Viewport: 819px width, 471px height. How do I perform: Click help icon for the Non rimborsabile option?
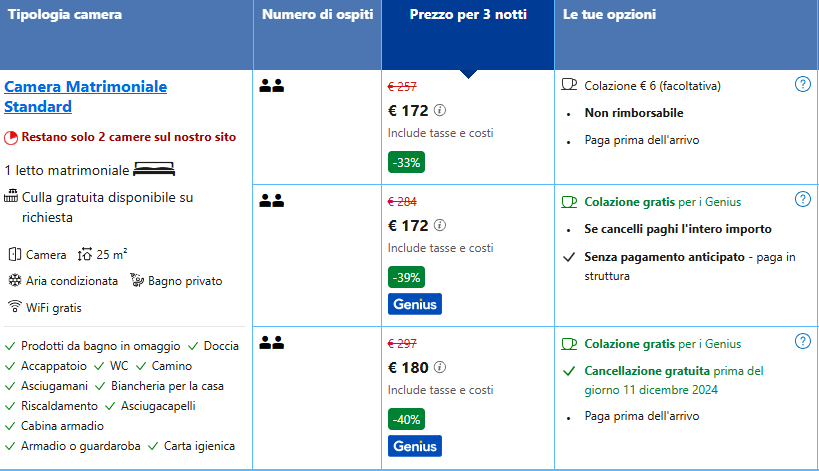tap(802, 84)
